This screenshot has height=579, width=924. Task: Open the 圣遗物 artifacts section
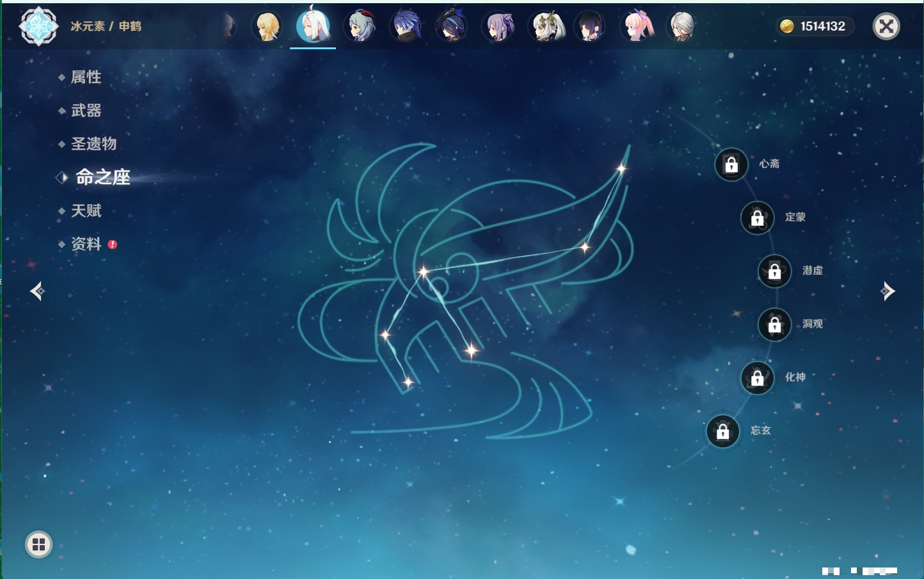click(x=93, y=144)
